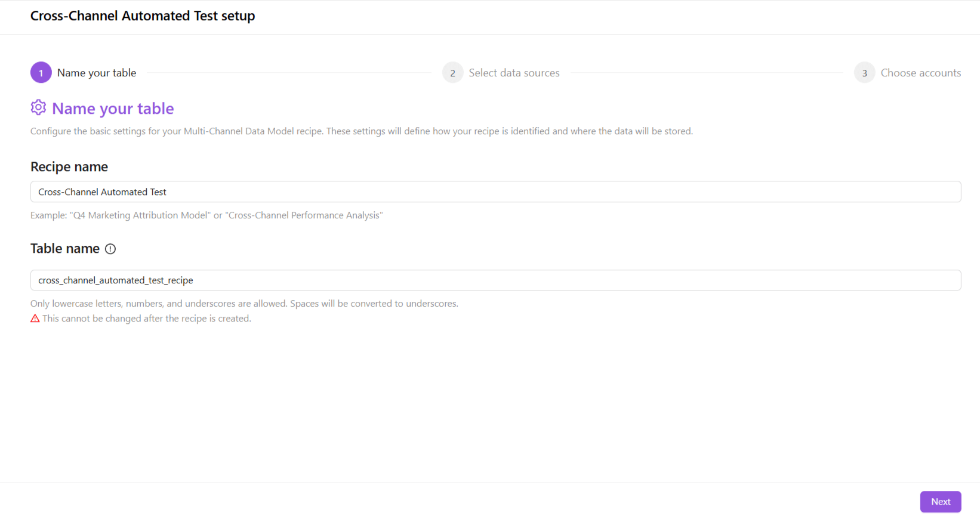Click the recipe name example hint text
980x516 pixels.
click(x=207, y=215)
